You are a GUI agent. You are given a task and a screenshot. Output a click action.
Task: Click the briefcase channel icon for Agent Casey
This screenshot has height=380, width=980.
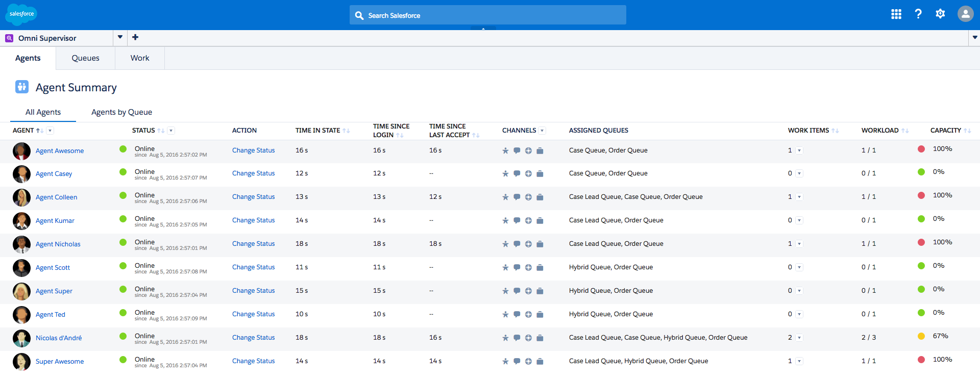540,174
